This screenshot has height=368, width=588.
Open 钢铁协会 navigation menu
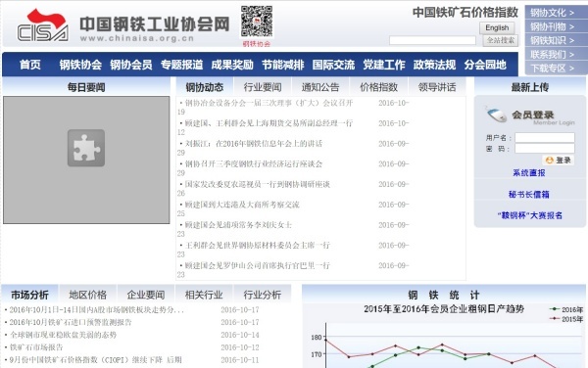pos(80,65)
